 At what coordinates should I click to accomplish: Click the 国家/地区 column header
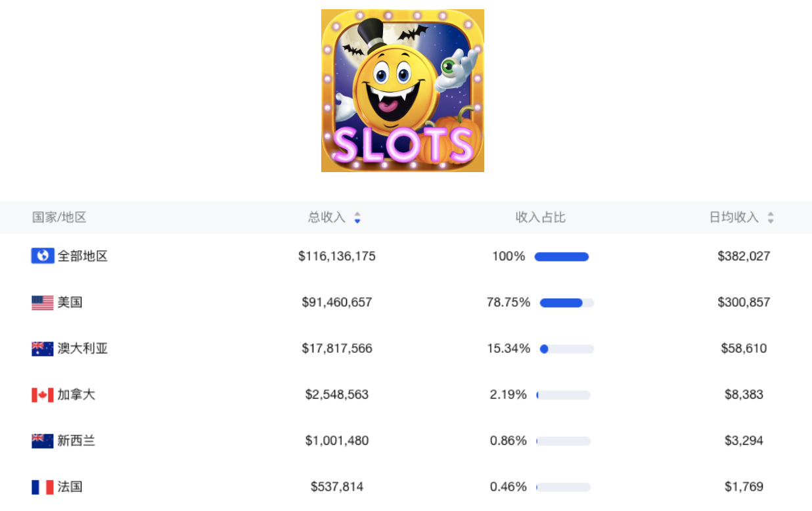pos(59,217)
